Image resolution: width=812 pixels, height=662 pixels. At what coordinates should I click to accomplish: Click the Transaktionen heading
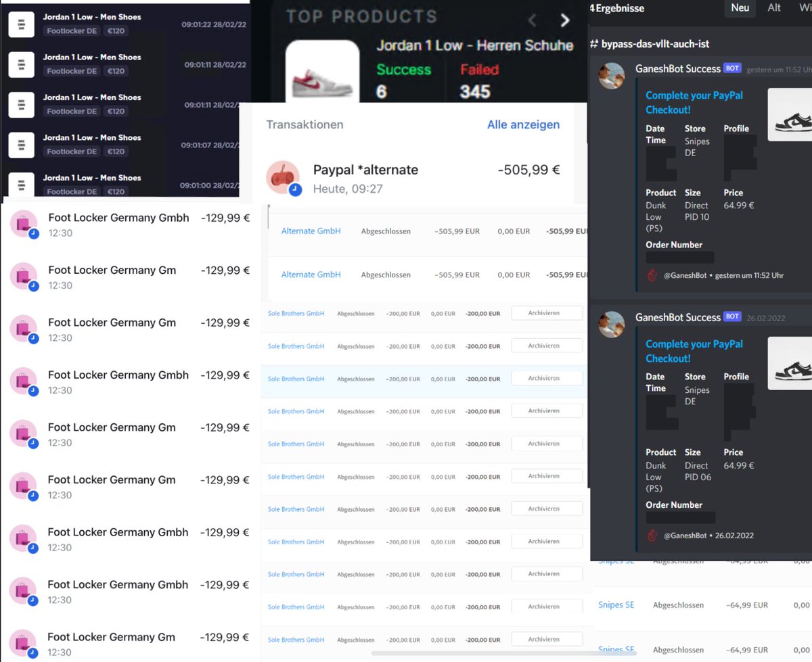click(x=305, y=124)
